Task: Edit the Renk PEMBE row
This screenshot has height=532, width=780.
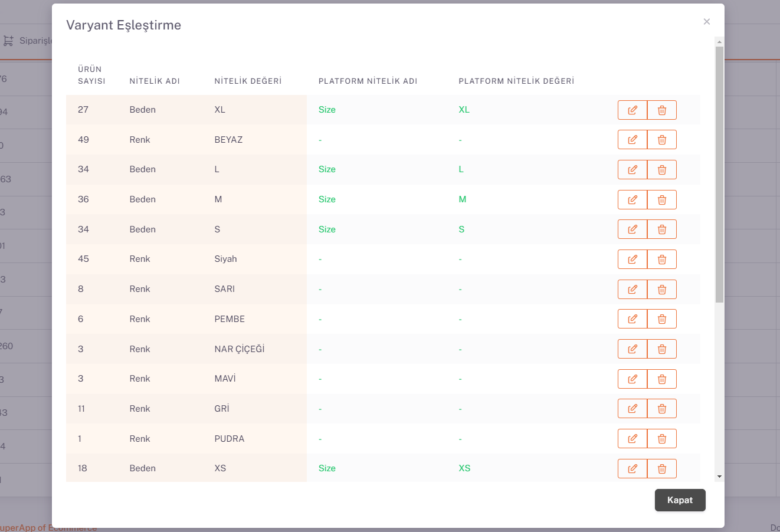Action: click(x=632, y=319)
